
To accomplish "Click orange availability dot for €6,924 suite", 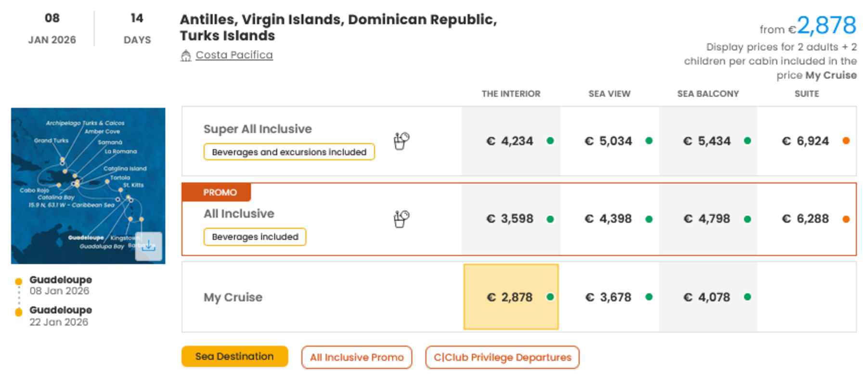I will 846,141.
